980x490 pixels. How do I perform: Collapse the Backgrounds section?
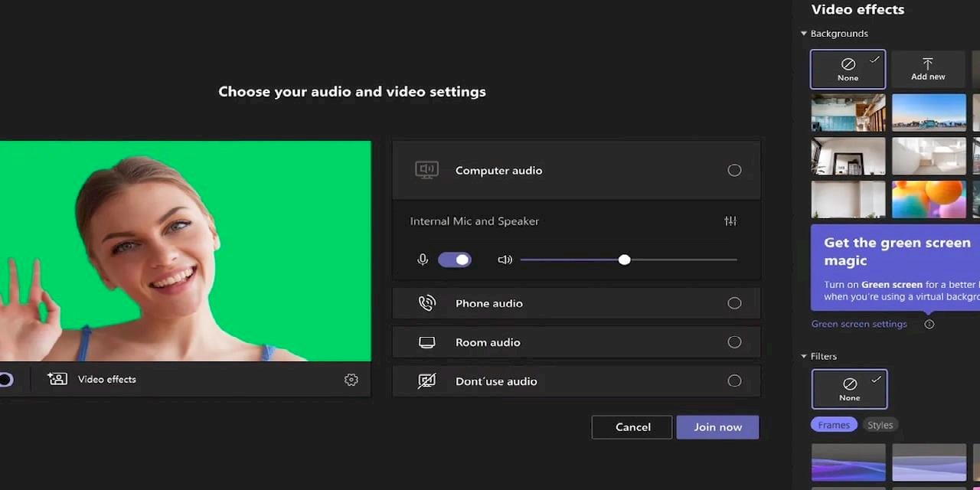point(804,34)
